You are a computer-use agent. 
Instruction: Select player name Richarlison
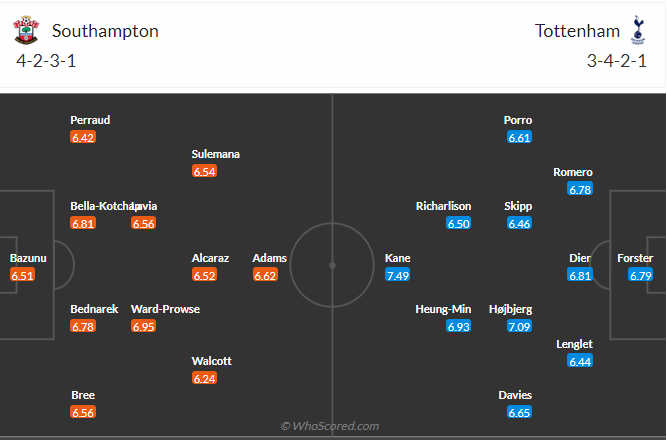pyautogui.click(x=443, y=206)
